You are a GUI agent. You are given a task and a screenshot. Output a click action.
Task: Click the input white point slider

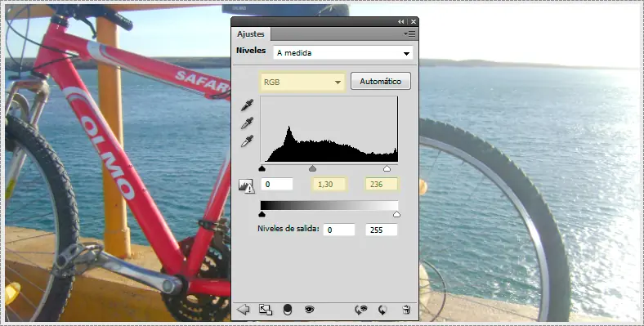click(387, 168)
